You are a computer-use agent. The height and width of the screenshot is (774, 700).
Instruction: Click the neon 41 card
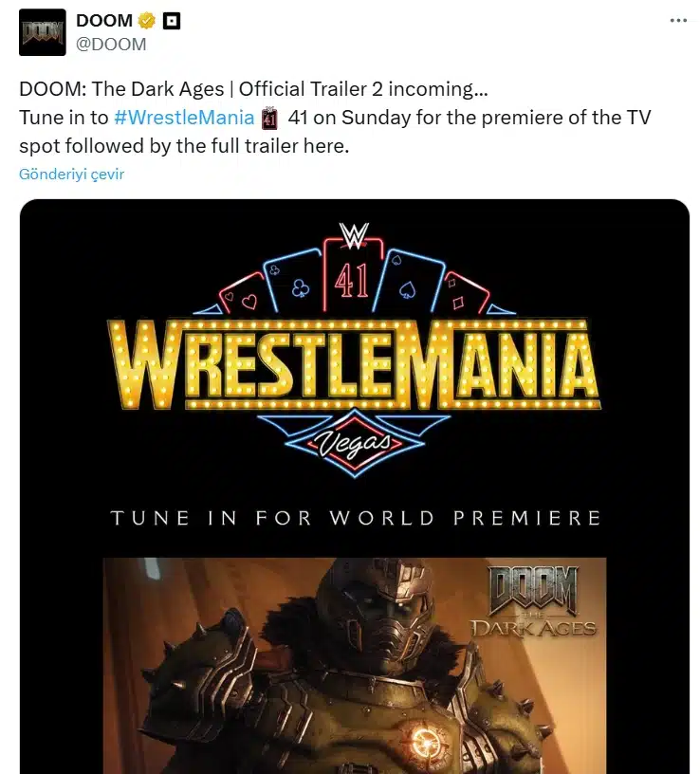click(354, 276)
